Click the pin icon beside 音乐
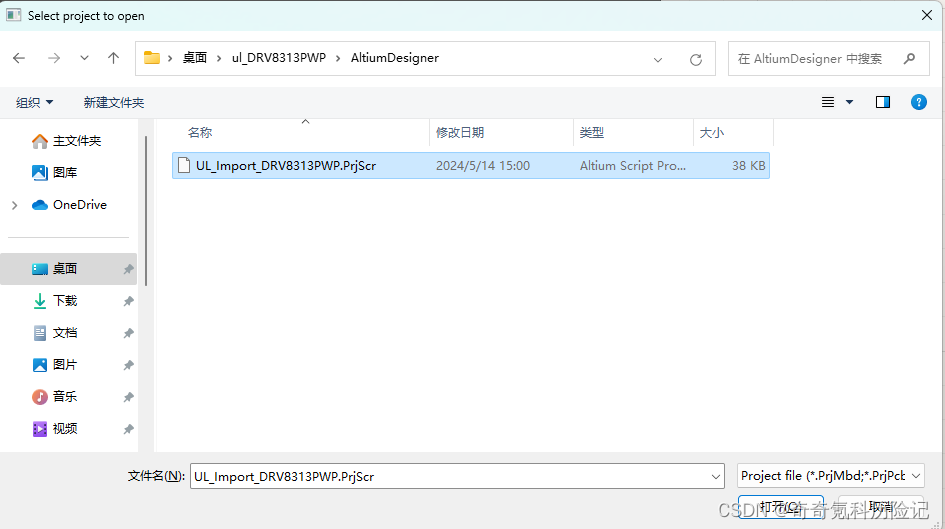The height and width of the screenshot is (529, 945). (128, 397)
